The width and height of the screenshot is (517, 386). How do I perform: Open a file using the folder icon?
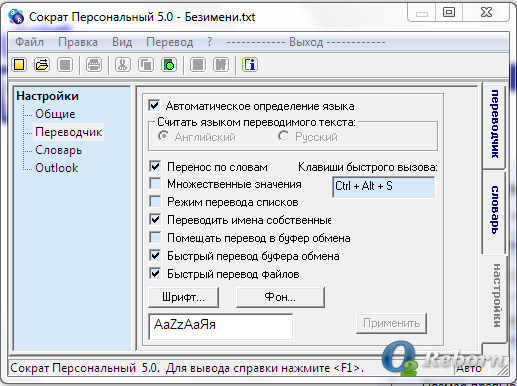tap(42, 65)
